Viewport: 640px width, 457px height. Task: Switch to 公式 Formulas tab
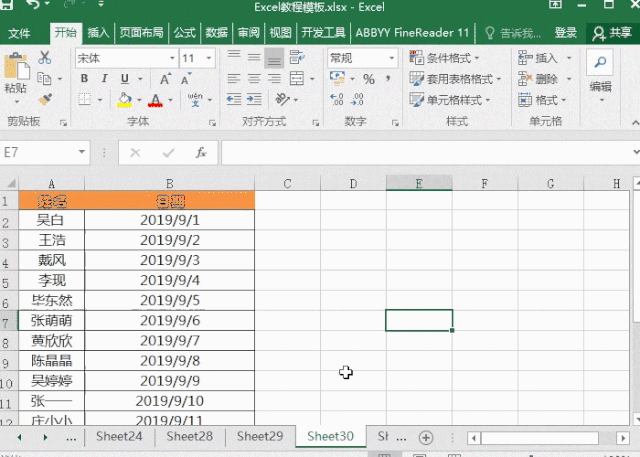pos(184,33)
